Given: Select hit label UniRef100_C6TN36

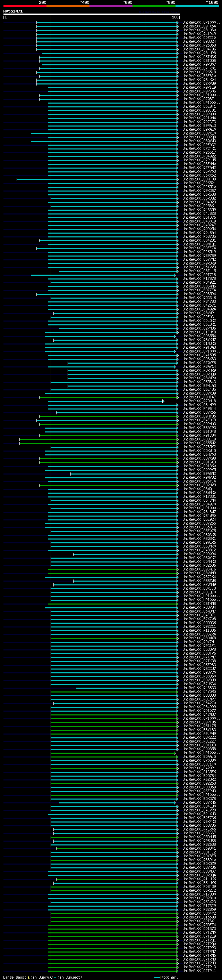Looking at the screenshot, I should pos(199,57).
